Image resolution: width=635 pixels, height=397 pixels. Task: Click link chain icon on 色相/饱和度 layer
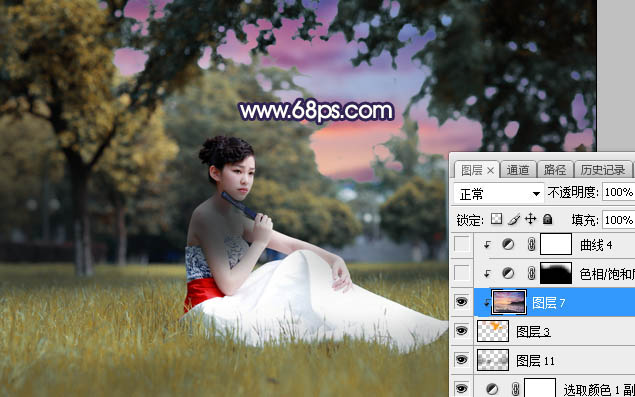point(531,274)
